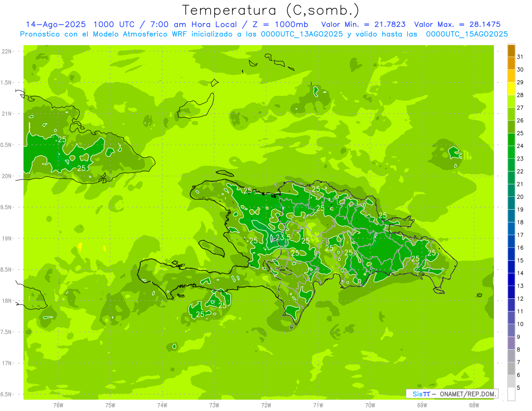Click the legend value '15'
The width and height of the screenshot is (532, 411).
pyautogui.click(x=520, y=260)
